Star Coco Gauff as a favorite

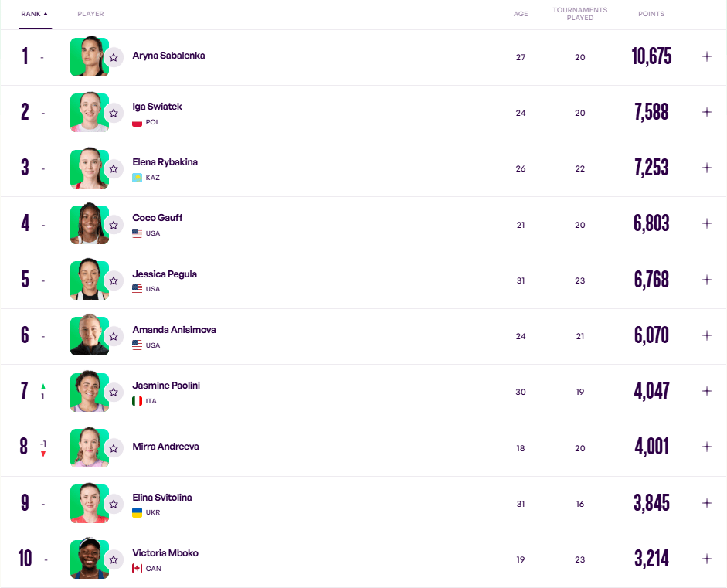pos(114,225)
